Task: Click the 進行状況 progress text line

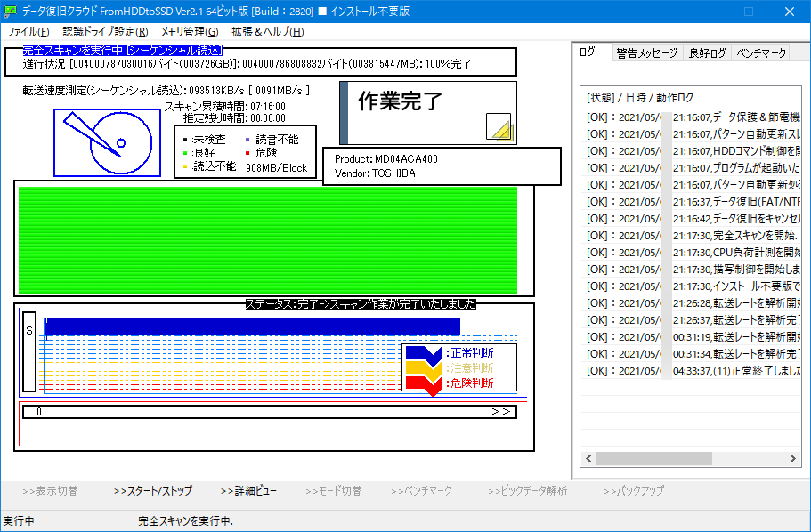Action: tap(247, 64)
